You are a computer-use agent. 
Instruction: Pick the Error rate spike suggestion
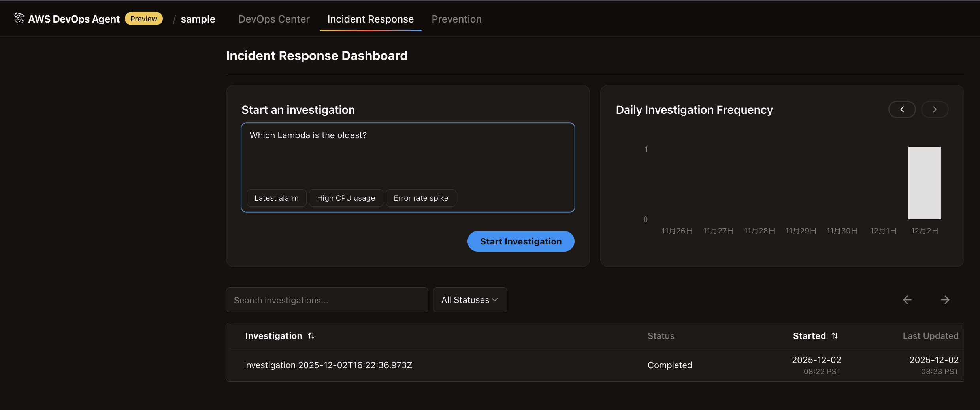pos(420,198)
